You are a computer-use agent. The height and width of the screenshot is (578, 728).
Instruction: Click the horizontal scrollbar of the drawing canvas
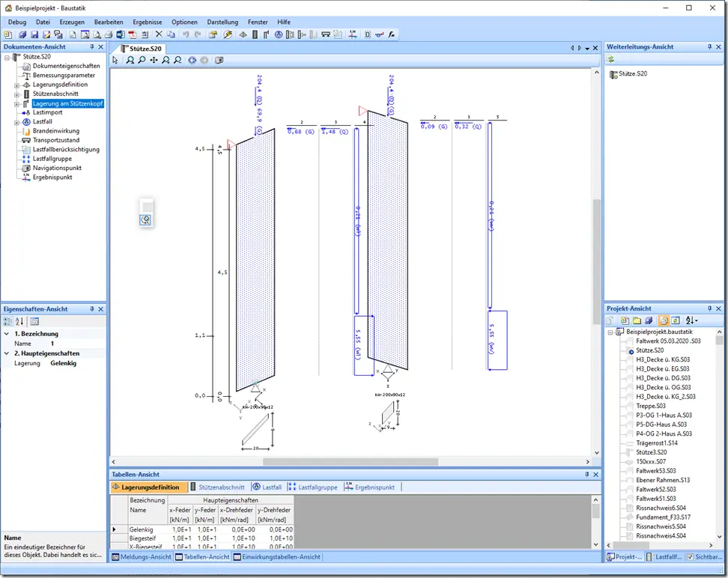point(350,462)
